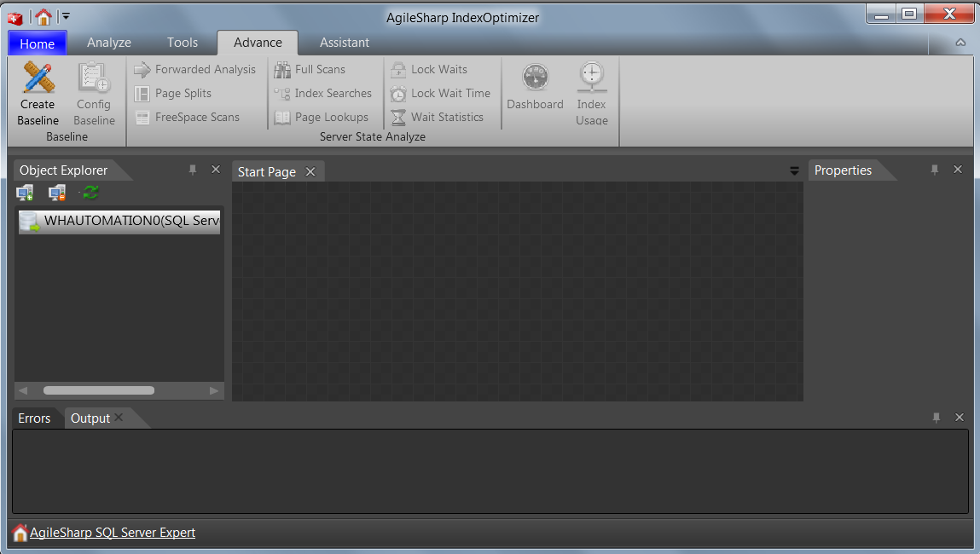The image size is (980, 554).
Task: Click the red application icon in title bar
Action: 15,18
